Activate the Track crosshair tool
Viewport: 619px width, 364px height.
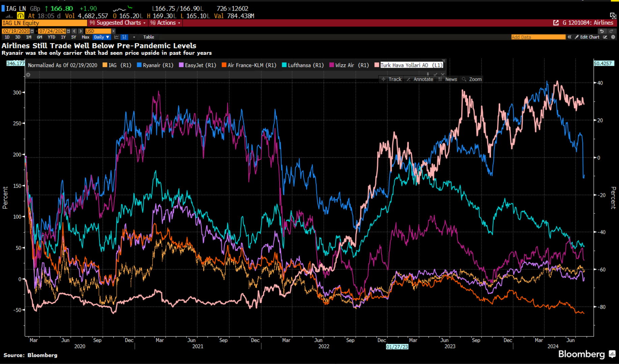(x=391, y=79)
